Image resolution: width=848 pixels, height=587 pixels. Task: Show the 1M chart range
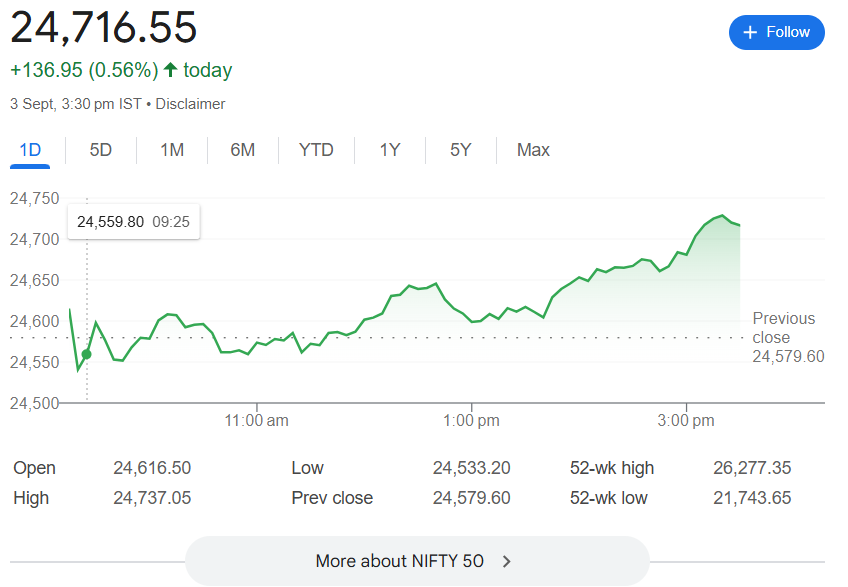(172, 150)
